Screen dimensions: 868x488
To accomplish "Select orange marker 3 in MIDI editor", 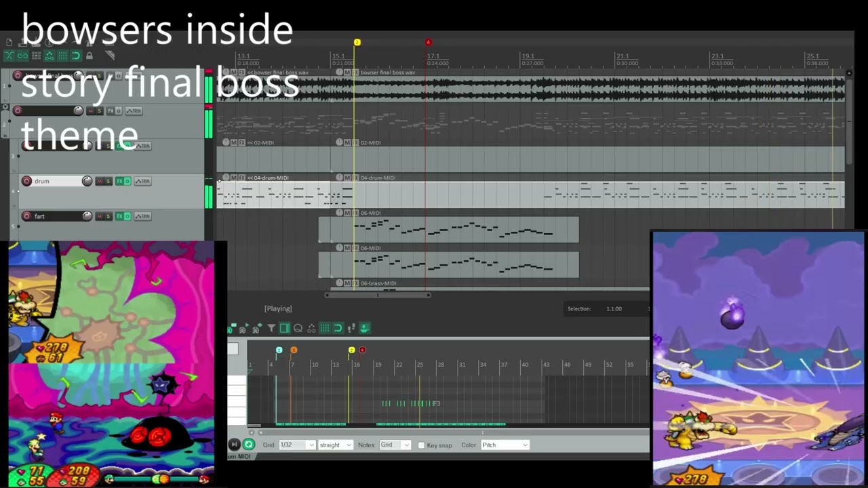I will click(x=294, y=350).
